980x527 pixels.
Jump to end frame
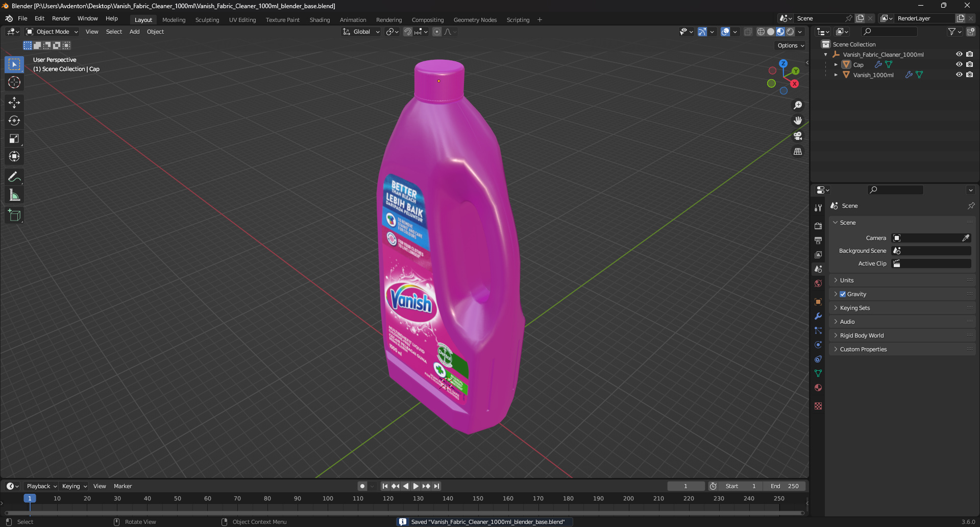point(436,486)
